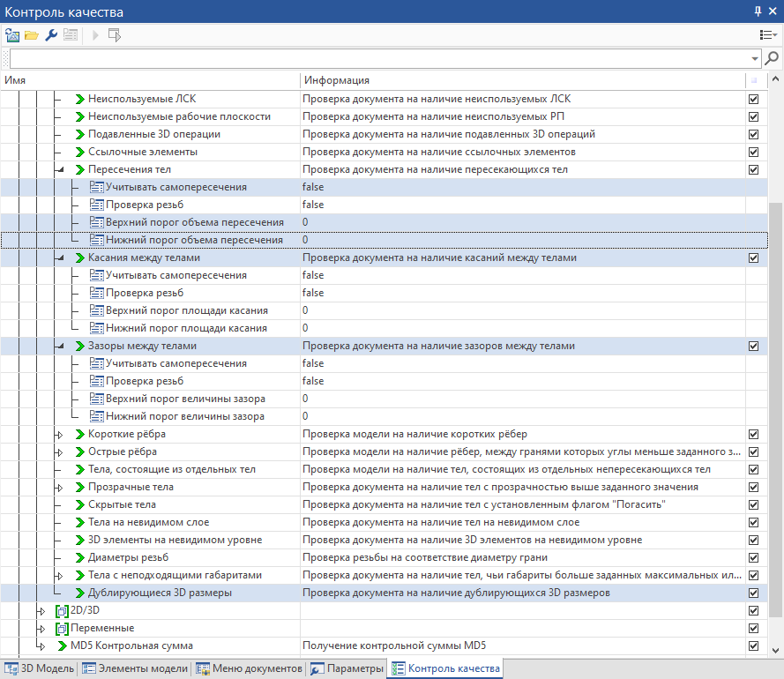
Task: Click into the search filter field
Action: pyautogui.click(x=379, y=58)
